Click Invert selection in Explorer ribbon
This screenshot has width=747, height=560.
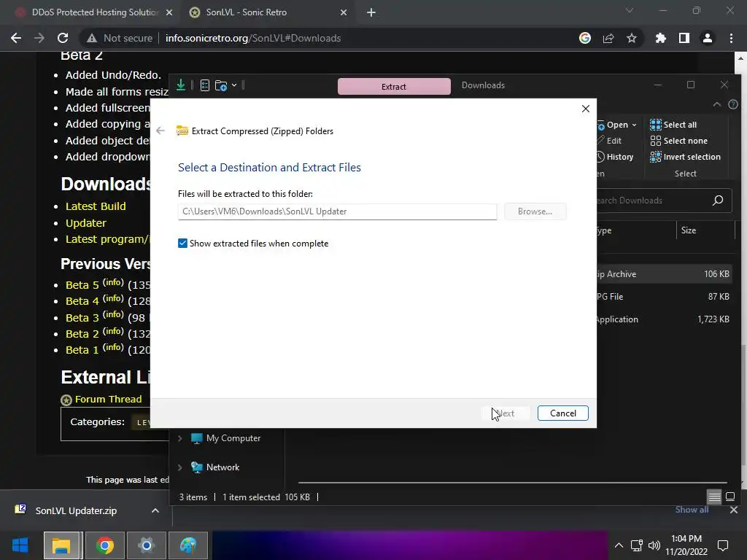(x=685, y=157)
